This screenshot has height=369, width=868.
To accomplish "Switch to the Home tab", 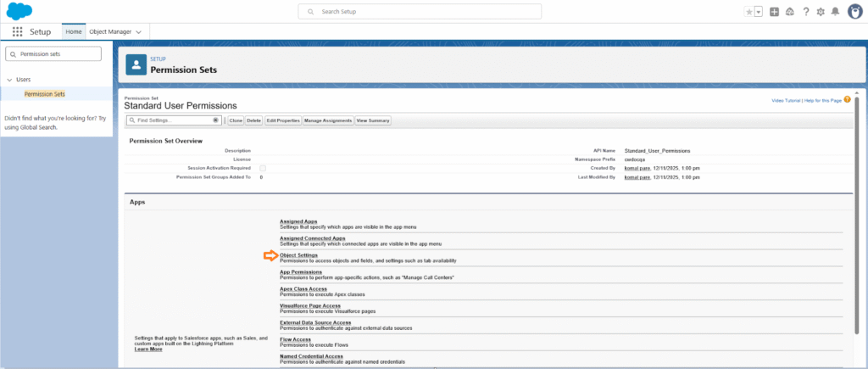I will (x=74, y=31).
